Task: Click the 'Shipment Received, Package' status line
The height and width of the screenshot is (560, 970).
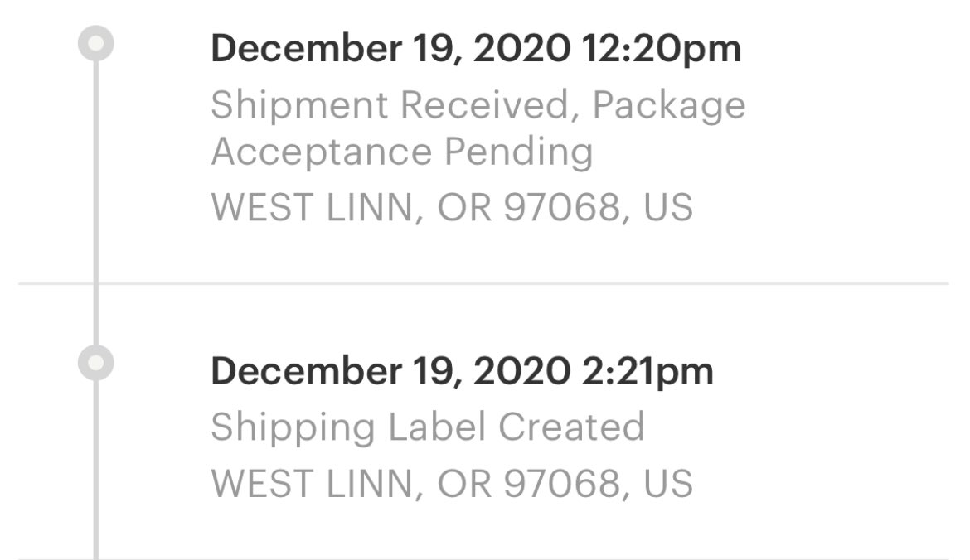Action: point(478,105)
